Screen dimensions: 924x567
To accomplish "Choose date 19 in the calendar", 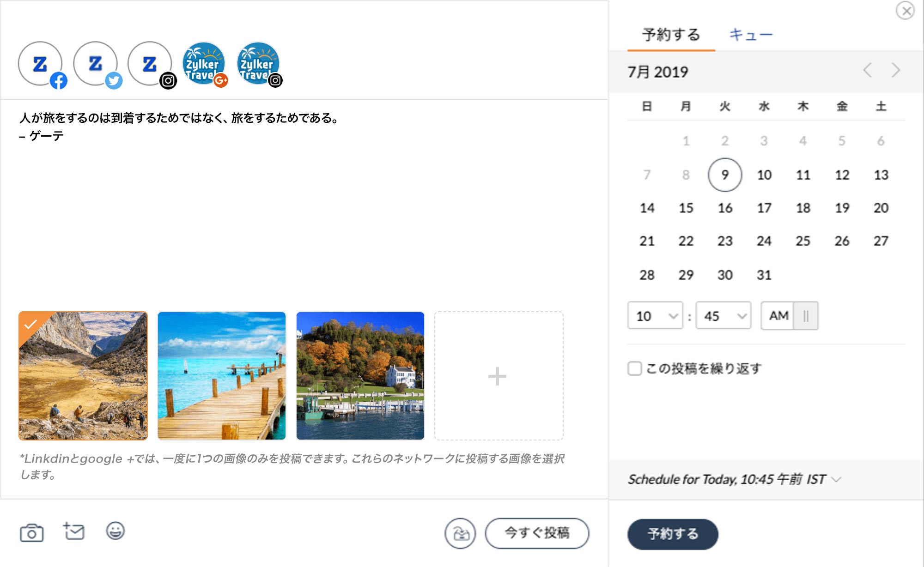I will (x=842, y=208).
